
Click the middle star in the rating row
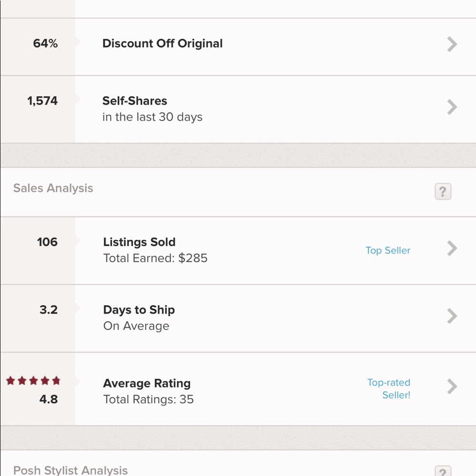(x=33, y=380)
